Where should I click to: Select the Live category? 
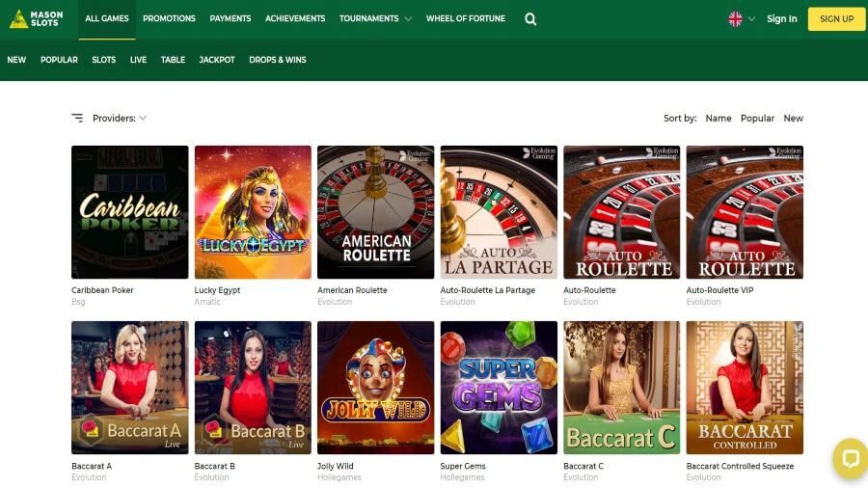[138, 60]
